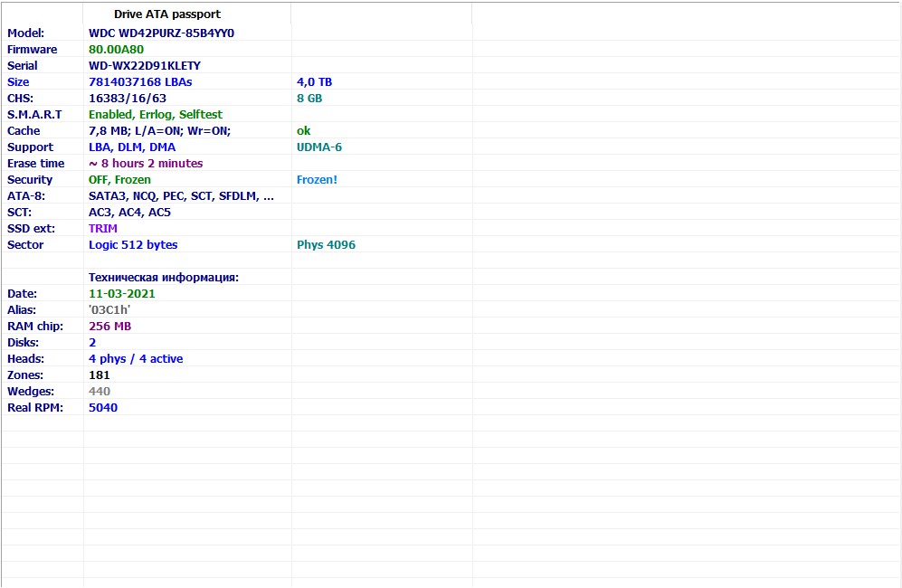The image size is (902, 588).
Task: Click the 'SCT:' row label
Action: tap(20, 213)
